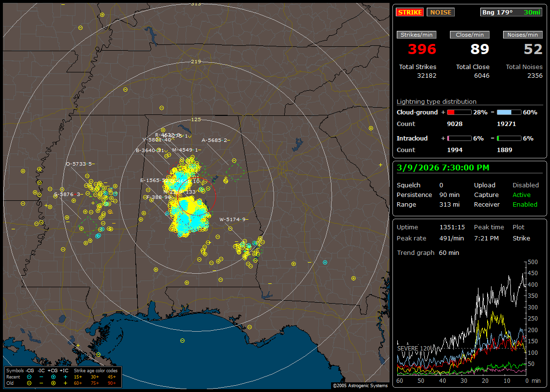Click the negative cloud-ground blue percentage bar
This screenshot has height=392, width=550.
pyautogui.click(x=509, y=112)
